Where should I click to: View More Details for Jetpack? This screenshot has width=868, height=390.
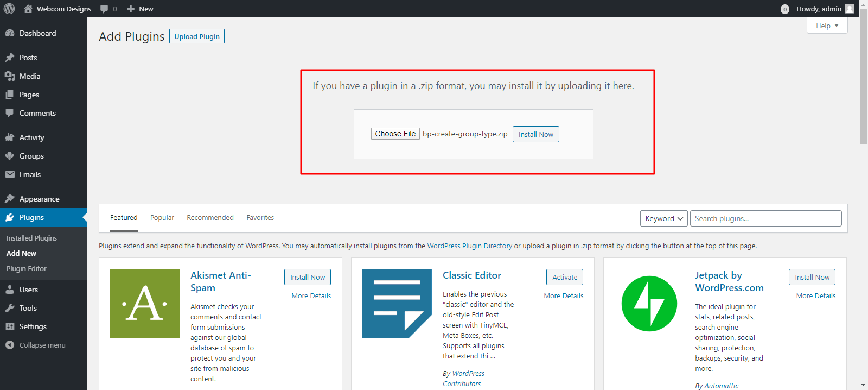click(816, 296)
